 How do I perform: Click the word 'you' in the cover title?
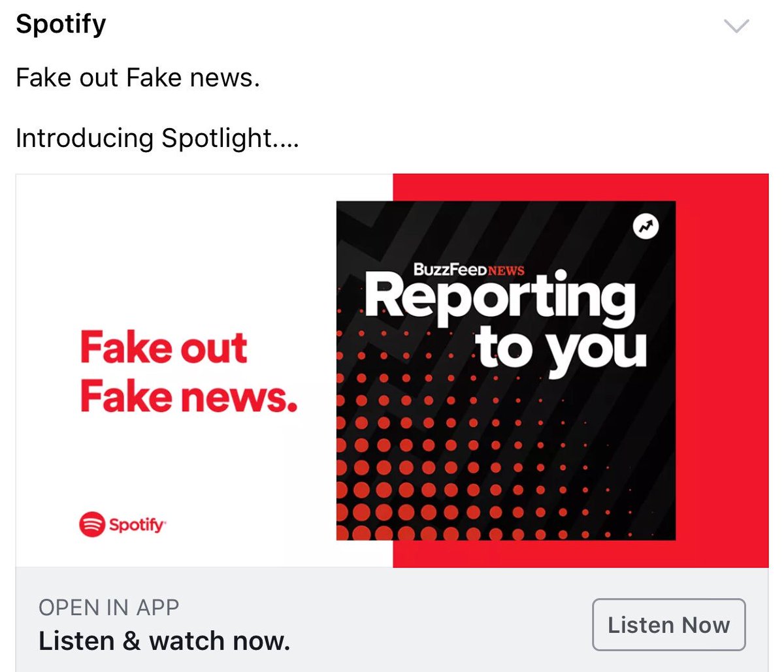tap(596, 352)
